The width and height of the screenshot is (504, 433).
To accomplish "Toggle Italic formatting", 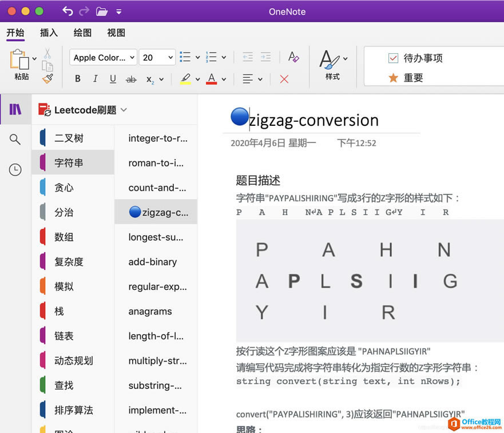I will [x=95, y=79].
